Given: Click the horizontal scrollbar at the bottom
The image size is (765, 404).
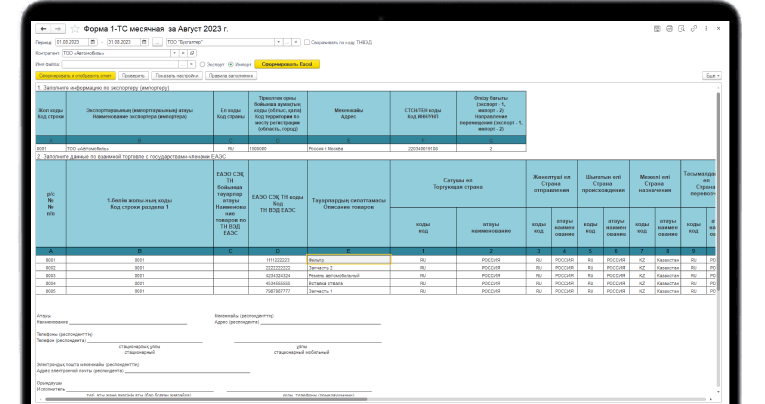Looking at the screenshot, I should click(x=205, y=399).
